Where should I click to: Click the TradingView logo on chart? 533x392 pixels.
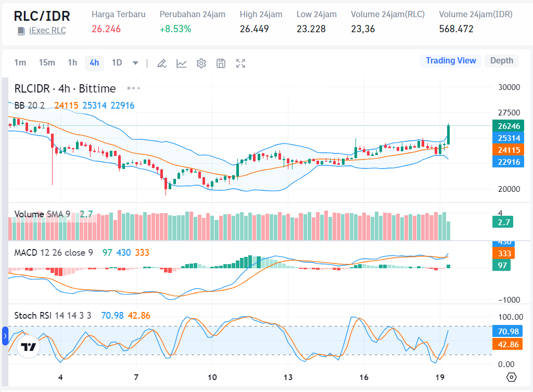(x=29, y=347)
